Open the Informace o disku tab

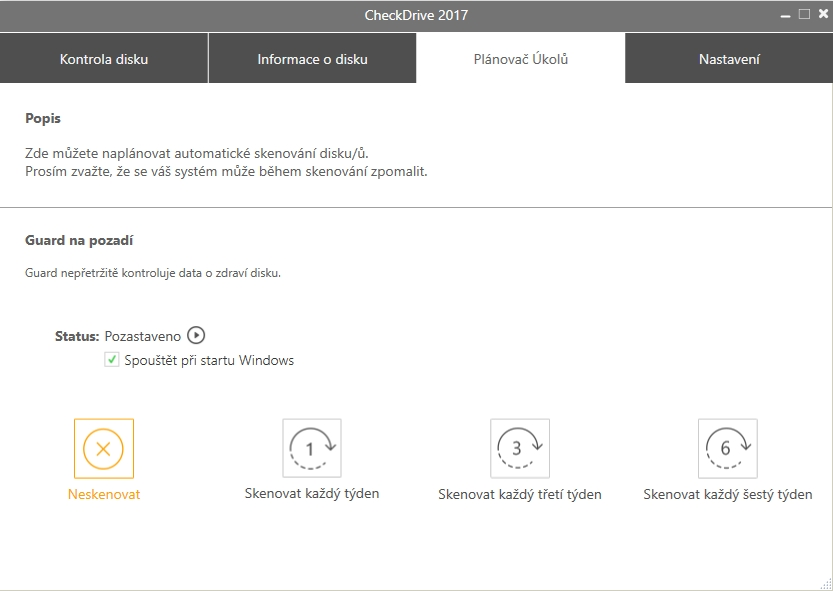312,58
